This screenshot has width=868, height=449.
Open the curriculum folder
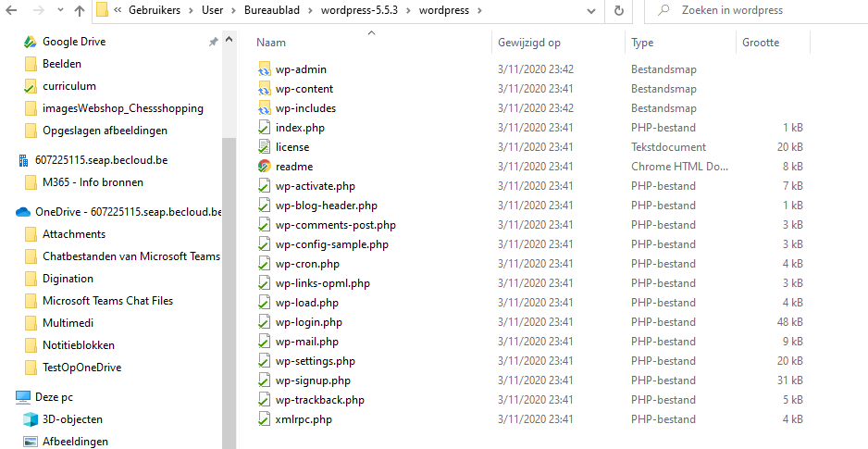click(69, 86)
